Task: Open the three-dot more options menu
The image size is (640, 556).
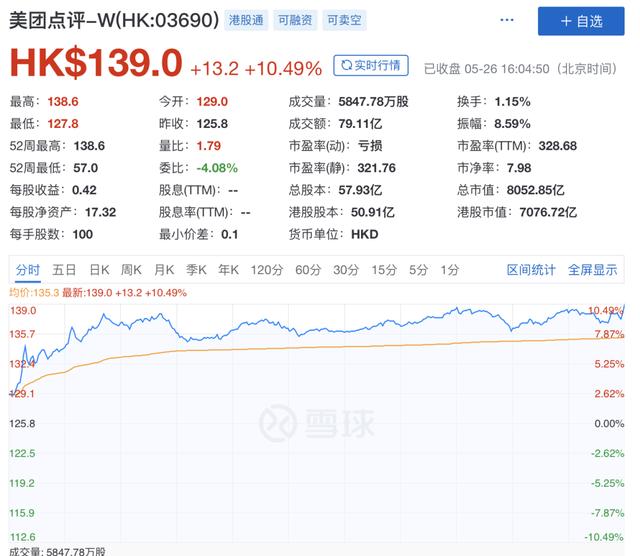Action: 507,20
